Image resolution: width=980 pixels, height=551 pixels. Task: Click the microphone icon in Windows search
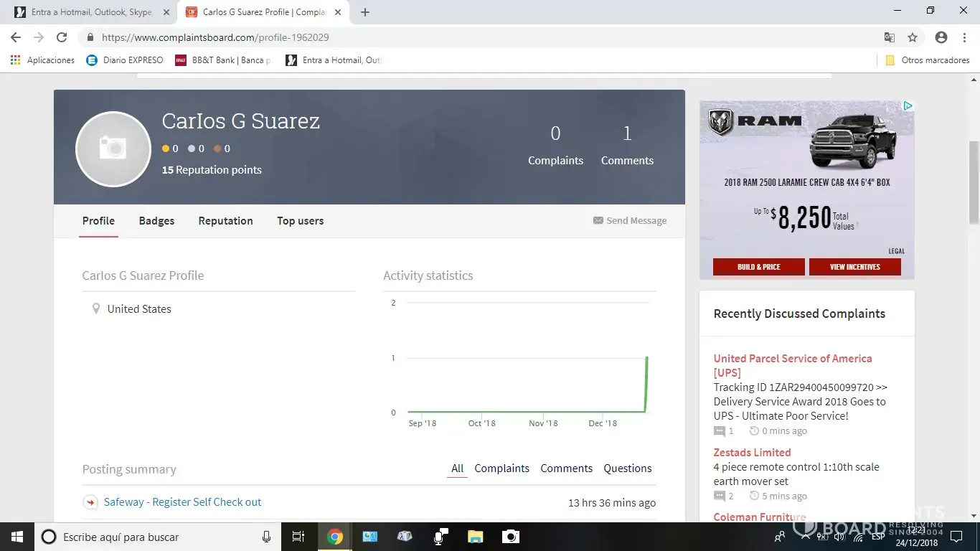tap(266, 537)
